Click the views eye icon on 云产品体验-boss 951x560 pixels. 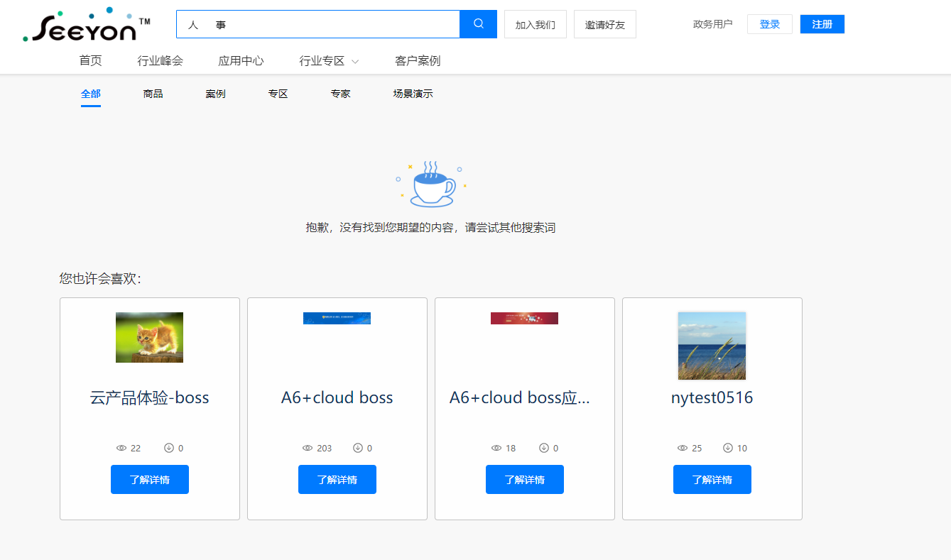pos(121,449)
